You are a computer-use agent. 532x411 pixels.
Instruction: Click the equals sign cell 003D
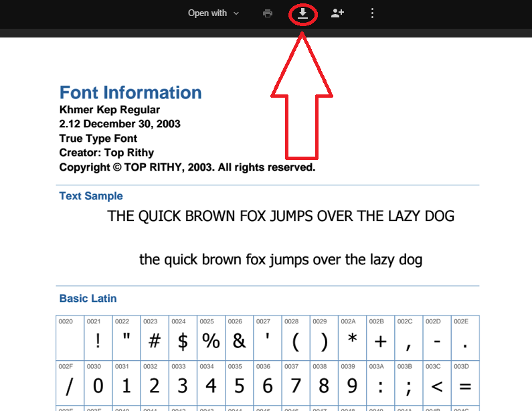click(465, 383)
